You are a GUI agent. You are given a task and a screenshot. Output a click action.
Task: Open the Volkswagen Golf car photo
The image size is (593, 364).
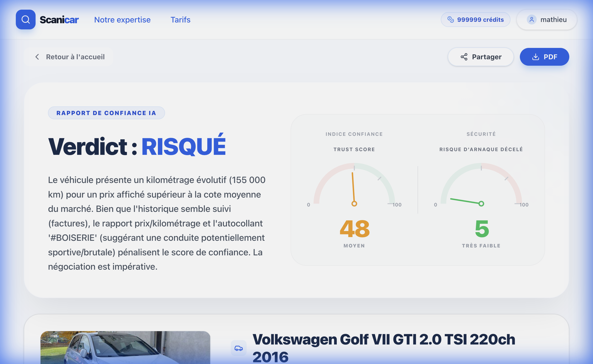pos(125,348)
